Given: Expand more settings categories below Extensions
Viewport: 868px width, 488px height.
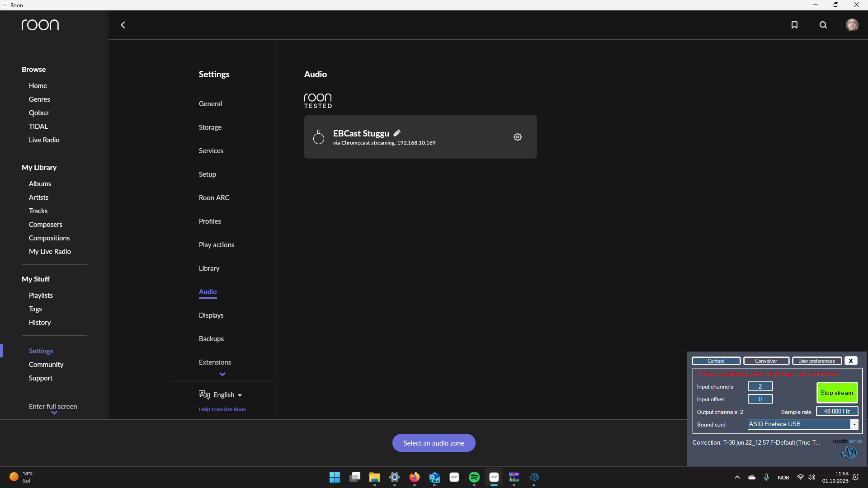Looking at the screenshot, I should click(222, 374).
